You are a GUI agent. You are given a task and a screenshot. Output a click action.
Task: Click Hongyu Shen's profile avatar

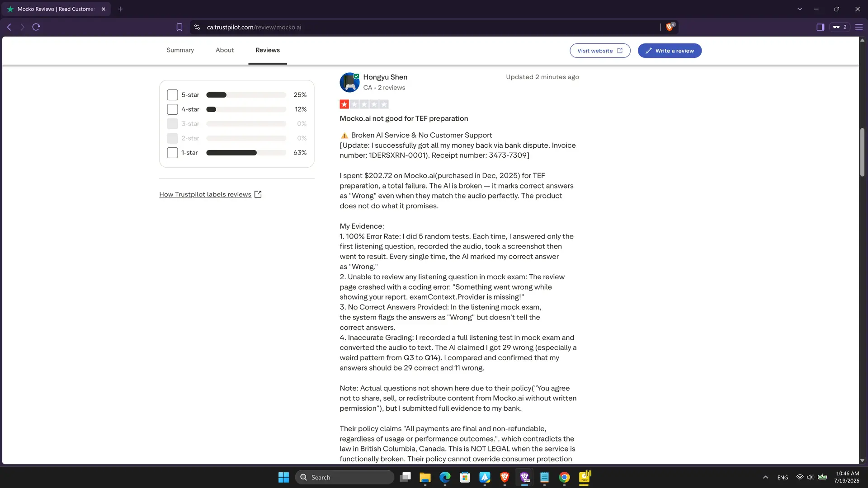[349, 82]
